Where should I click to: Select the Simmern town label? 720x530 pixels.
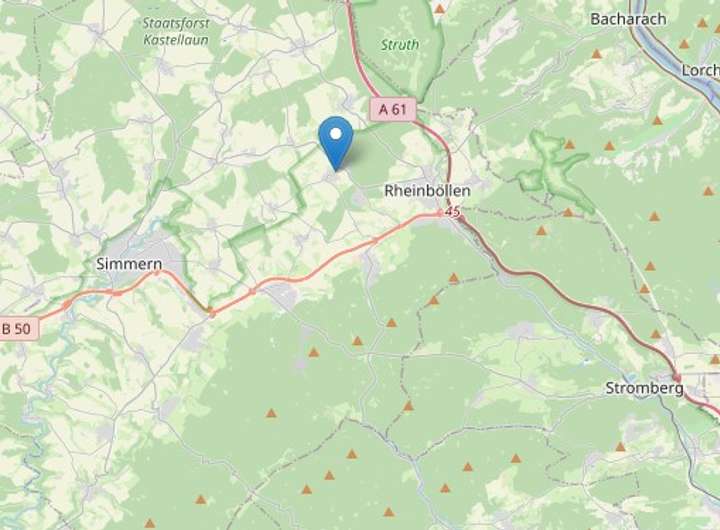[129, 264]
